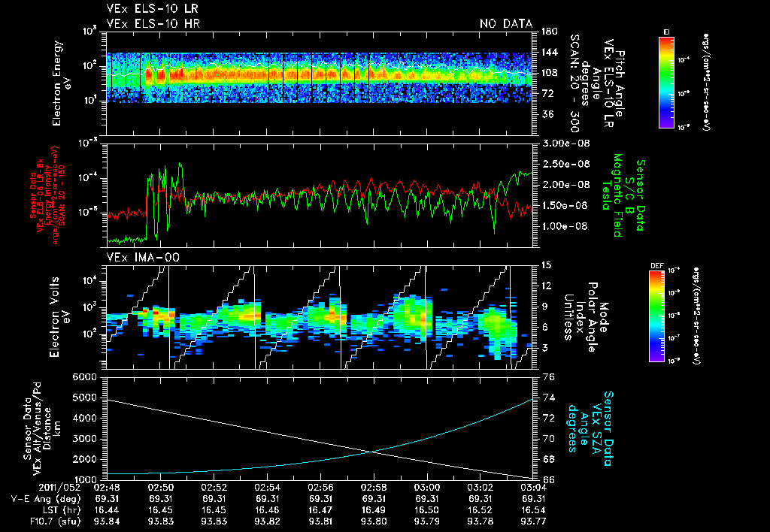770x532 pixels.
Task: Click the NO DATA label
Action: [x=506, y=23]
